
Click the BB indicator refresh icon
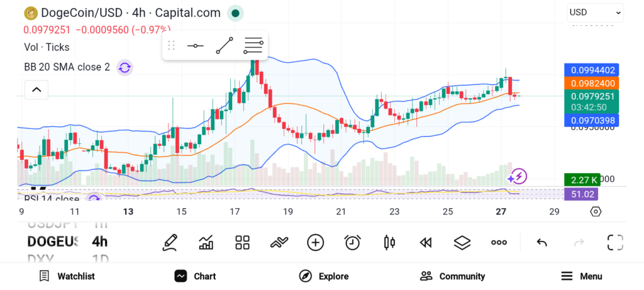click(125, 67)
